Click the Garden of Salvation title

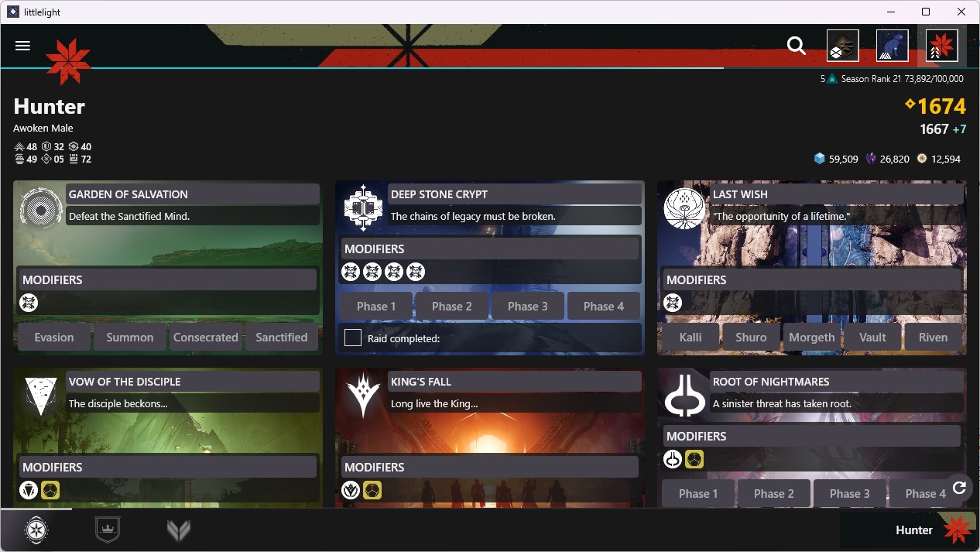coord(128,194)
